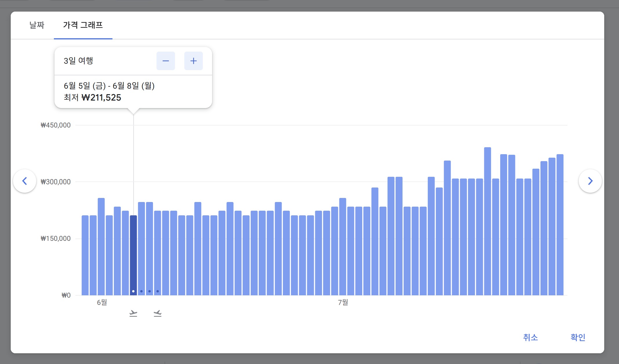Click the arrival airplane icon below the chart
This screenshot has width=619, height=364.
point(157,313)
